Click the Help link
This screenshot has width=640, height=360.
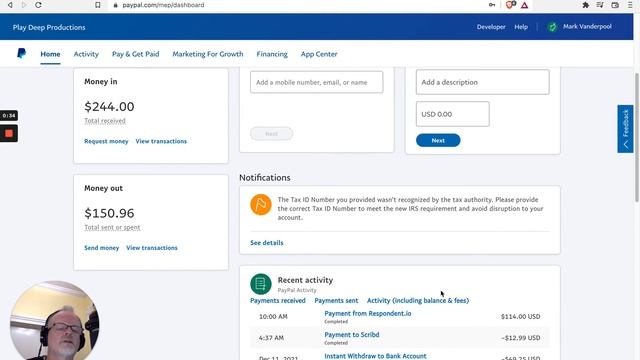point(521,27)
